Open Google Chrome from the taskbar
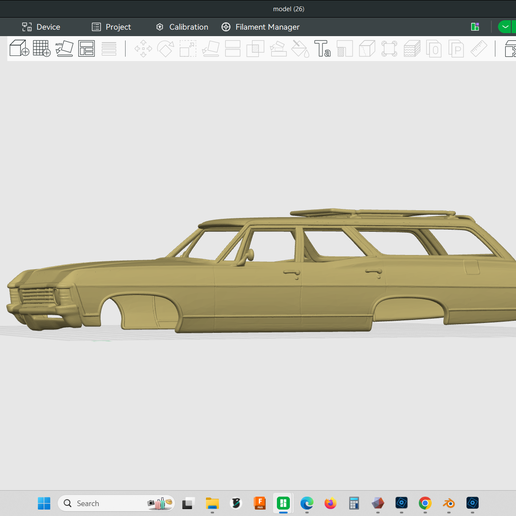This screenshot has width=516, height=516. coord(425,503)
